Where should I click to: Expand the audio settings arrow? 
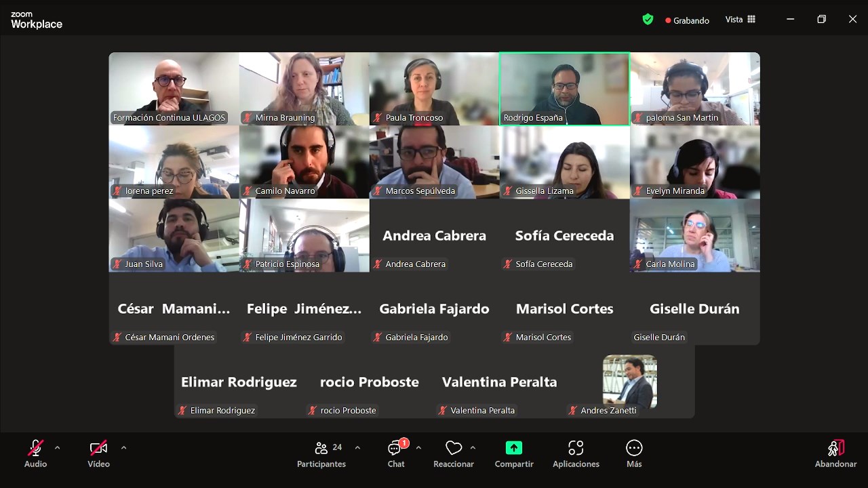coord(57,447)
